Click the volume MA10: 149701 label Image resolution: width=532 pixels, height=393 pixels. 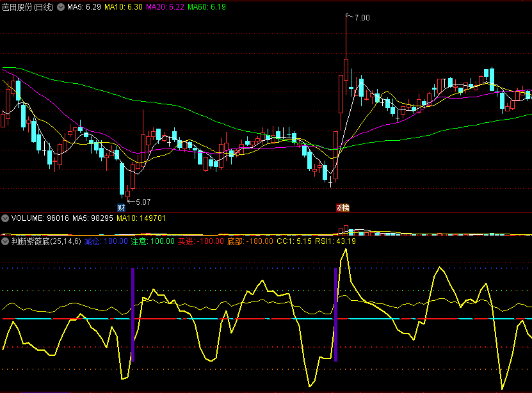(x=141, y=218)
